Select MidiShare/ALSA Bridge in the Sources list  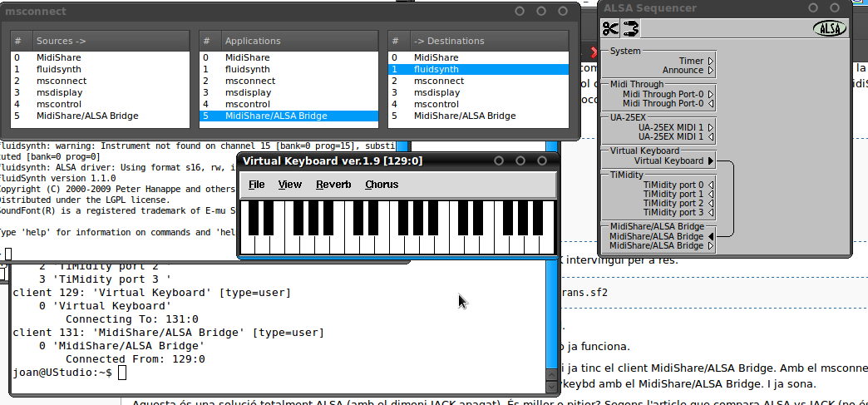coord(86,116)
